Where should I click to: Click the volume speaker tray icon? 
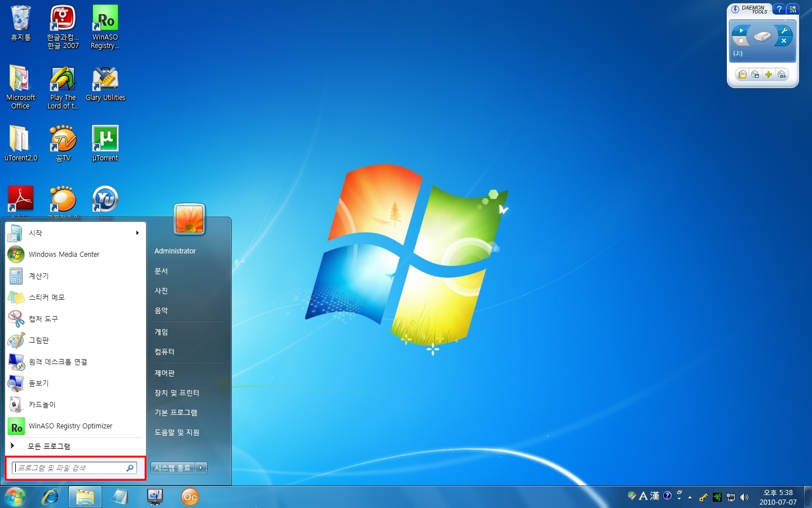744,497
